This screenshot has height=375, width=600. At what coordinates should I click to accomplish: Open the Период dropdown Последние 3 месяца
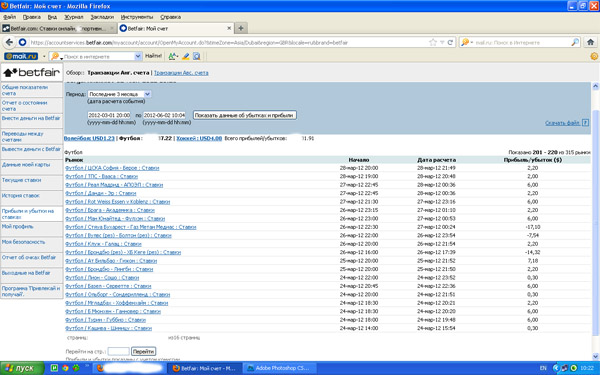click(119, 94)
